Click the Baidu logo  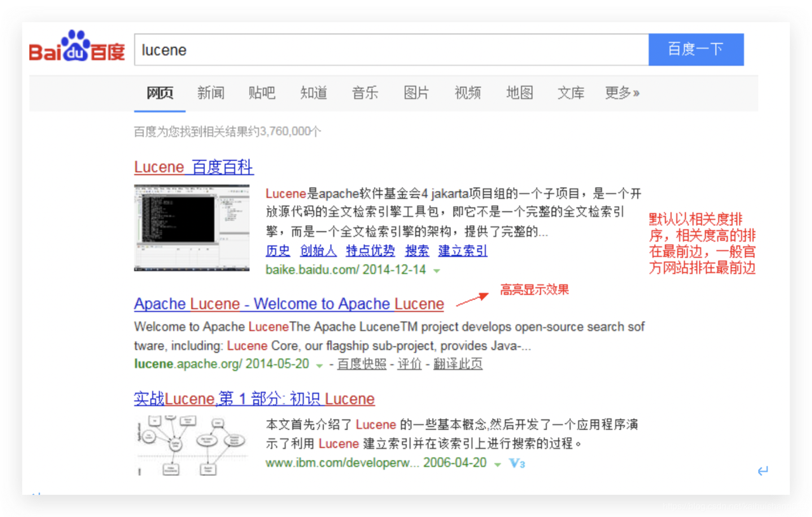click(77, 46)
